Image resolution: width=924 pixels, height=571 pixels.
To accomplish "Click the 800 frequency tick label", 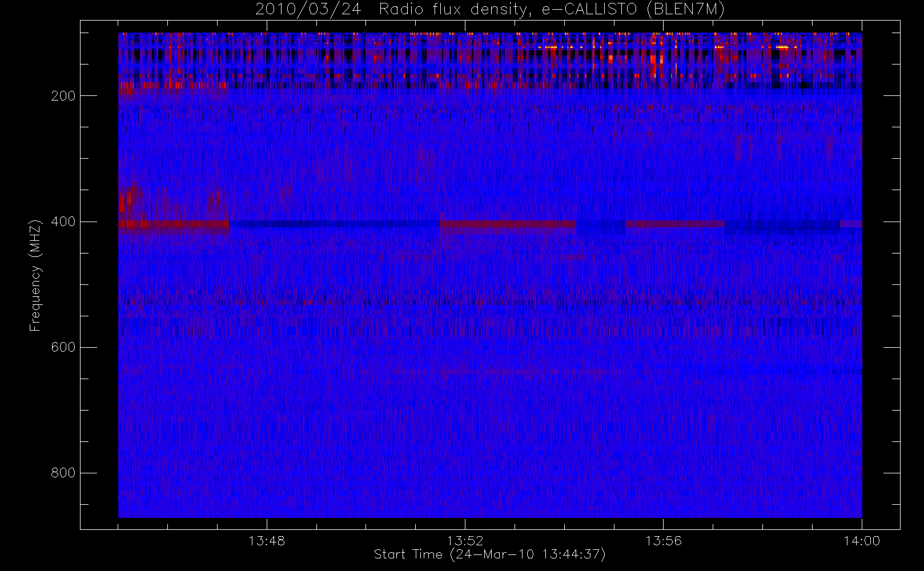I will pyautogui.click(x=63, y=473).
